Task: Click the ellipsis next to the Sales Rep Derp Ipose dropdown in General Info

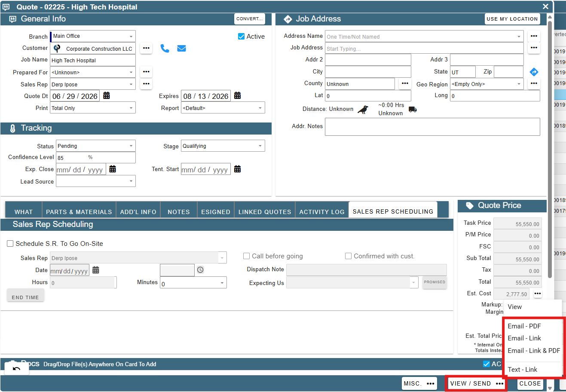Action: 146,84
